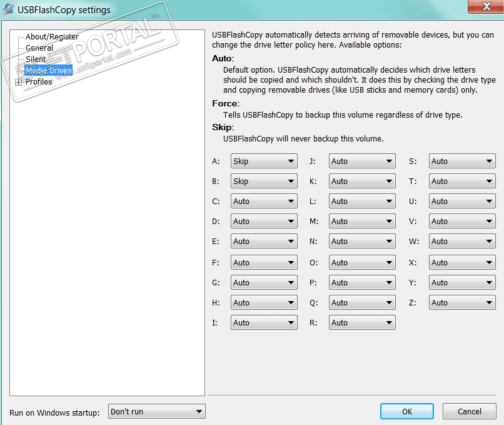504x425 pixels.
Task: Open the drive N: policy dropdown
Action: [362, 241]
